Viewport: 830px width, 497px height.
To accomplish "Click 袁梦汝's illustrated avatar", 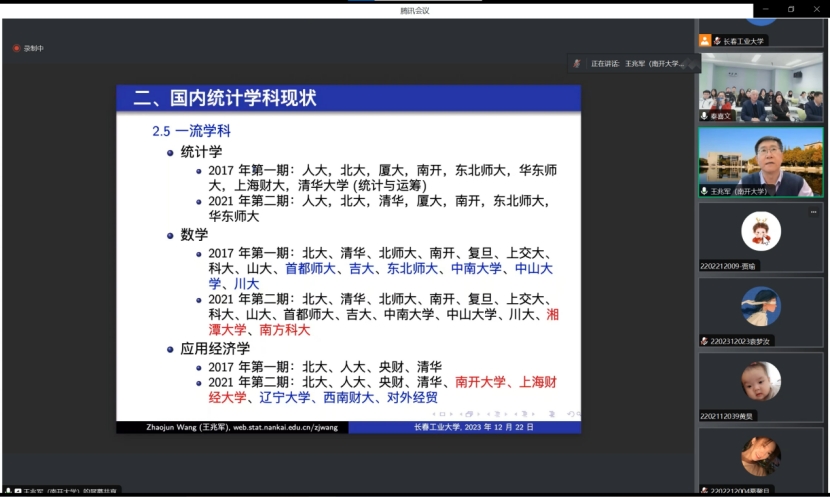I will click(x=761, y=307).
